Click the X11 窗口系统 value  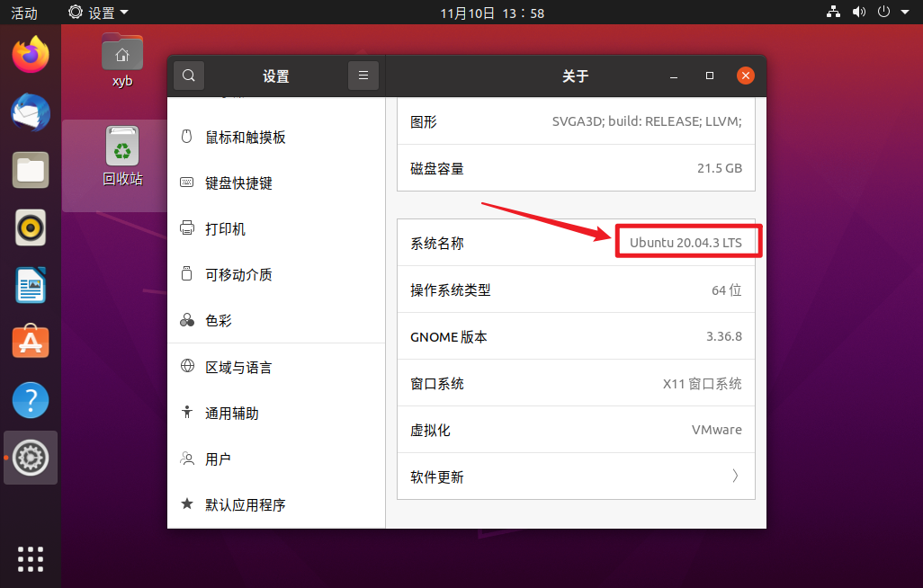coord(703,384)
